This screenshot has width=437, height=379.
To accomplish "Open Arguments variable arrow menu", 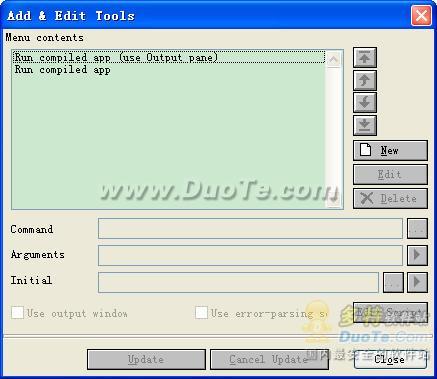I will click(x=417, y=255).
